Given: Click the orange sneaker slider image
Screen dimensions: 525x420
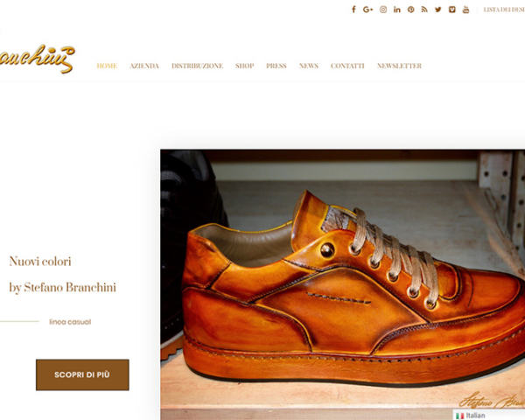Looking at the screenshot, I should pyautogui.click(x=342, y=284).
